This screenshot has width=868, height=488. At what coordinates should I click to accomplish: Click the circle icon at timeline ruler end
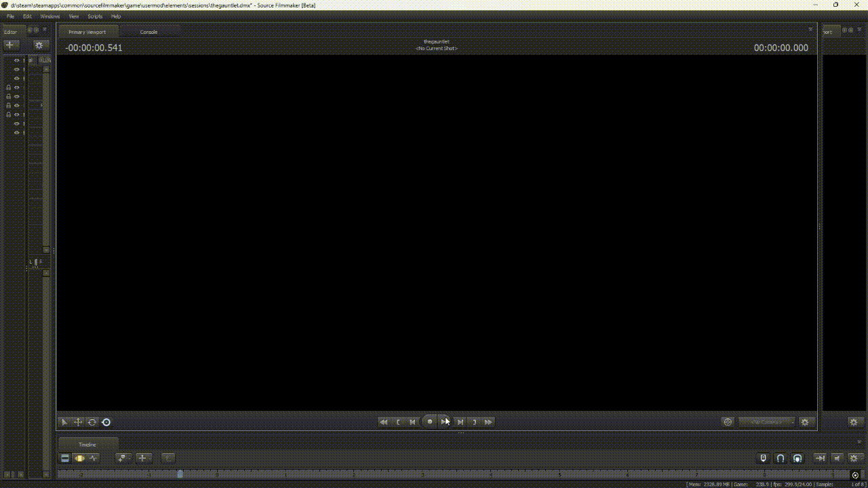point(855,475)
